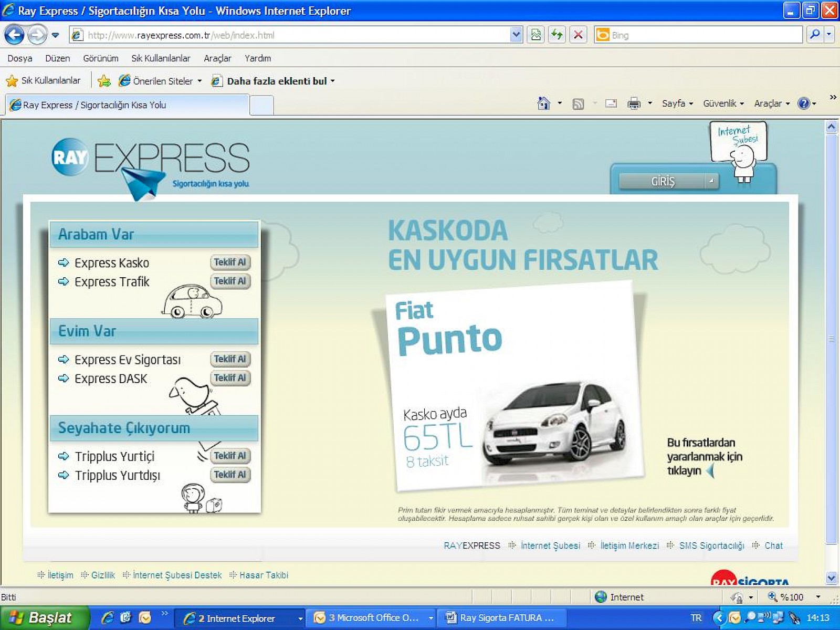Click the Refresh page icon
The image size is (840, 630).
click(x=556, y=35)
